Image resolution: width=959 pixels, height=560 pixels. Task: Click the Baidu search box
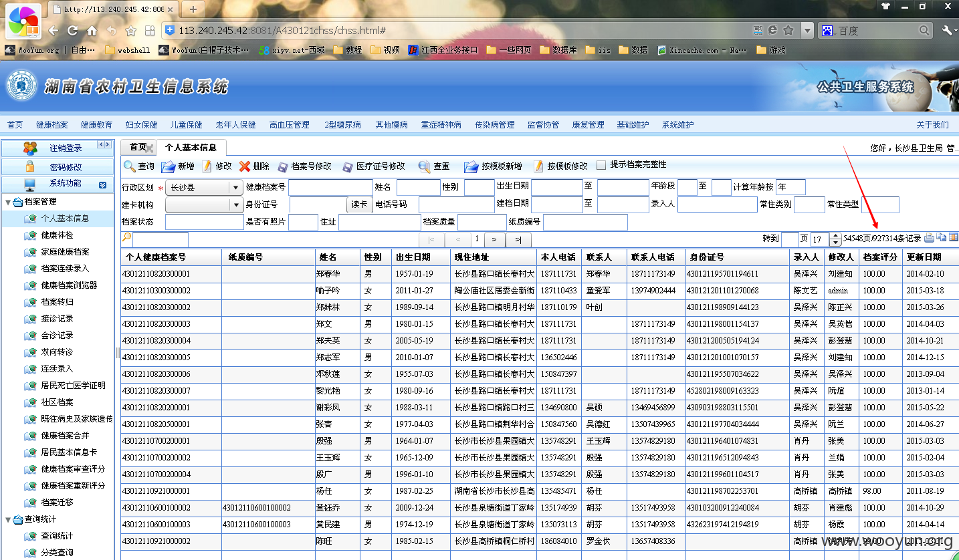(x=875, y=30)
